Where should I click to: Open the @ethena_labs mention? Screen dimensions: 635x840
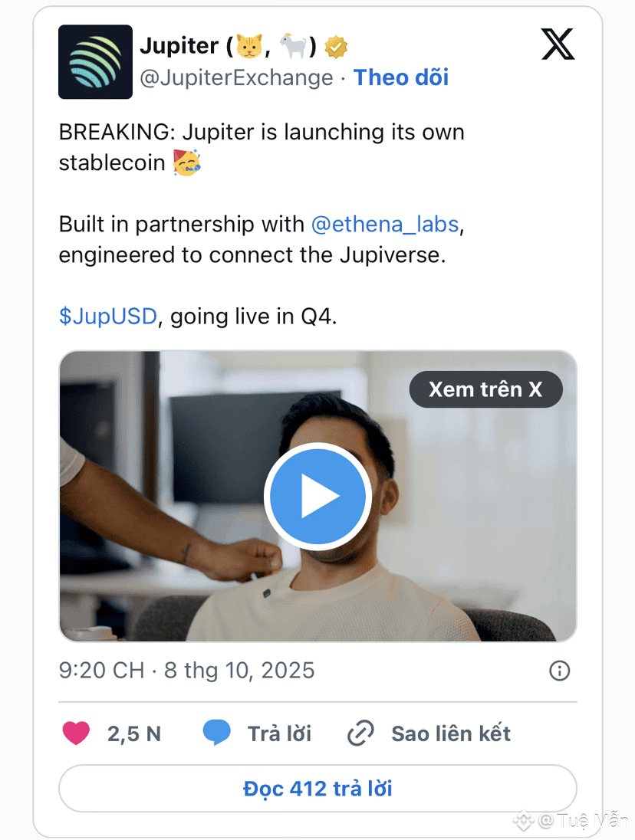(x=385, y=225)
